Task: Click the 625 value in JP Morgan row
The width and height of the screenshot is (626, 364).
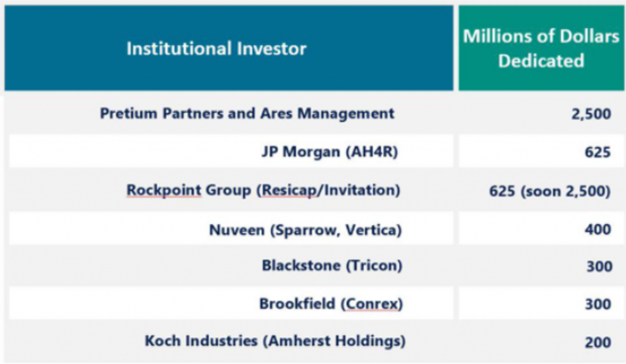Action: [597, 152]
